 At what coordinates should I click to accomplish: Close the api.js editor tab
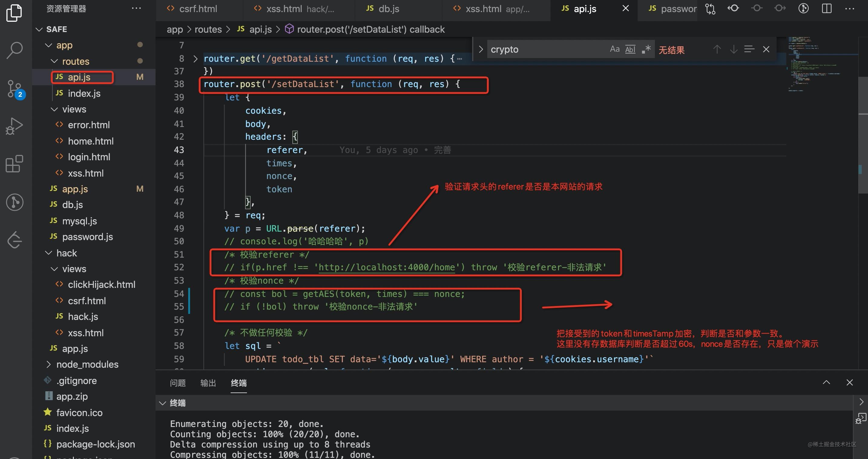(x=626, y=8)
